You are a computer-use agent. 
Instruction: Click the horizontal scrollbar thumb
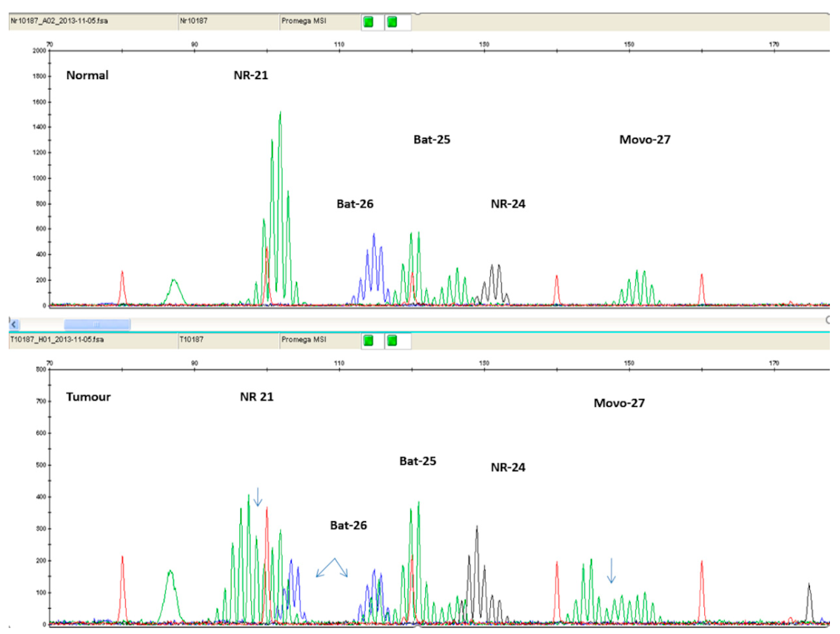tap(97, 324)
